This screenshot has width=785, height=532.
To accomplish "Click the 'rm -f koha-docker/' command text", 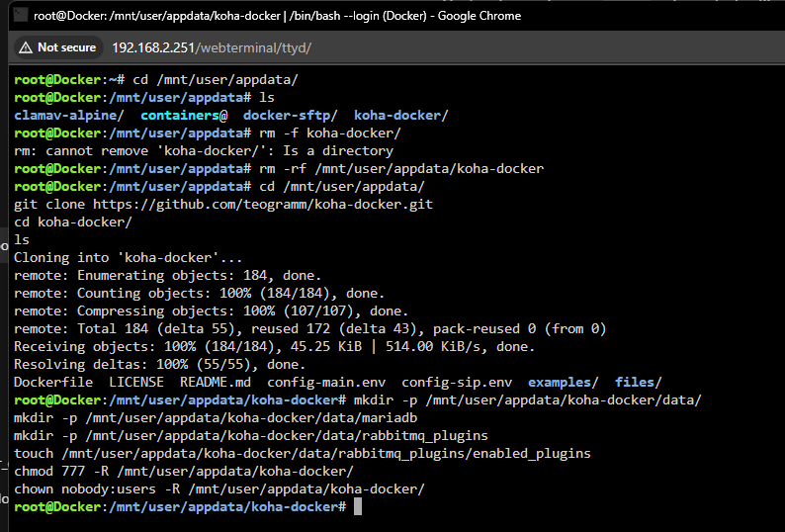I will click(330, 133).
